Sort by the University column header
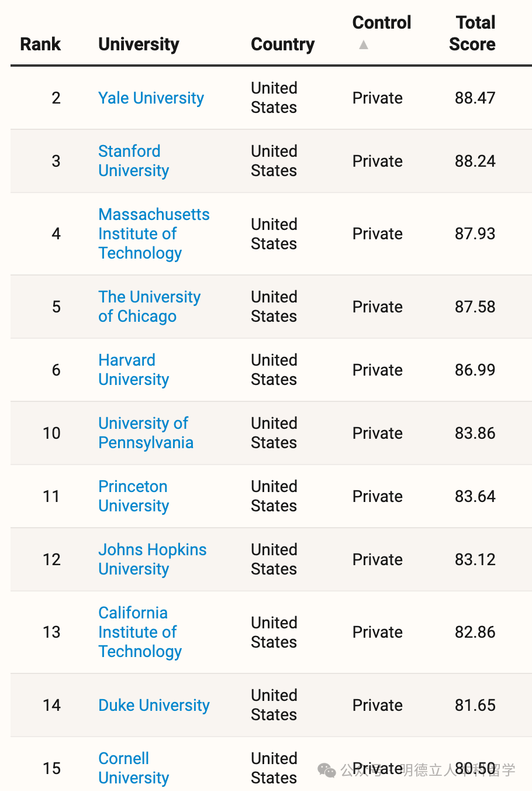The height and width of the screenshot is (791, 532). coord(139,44)
